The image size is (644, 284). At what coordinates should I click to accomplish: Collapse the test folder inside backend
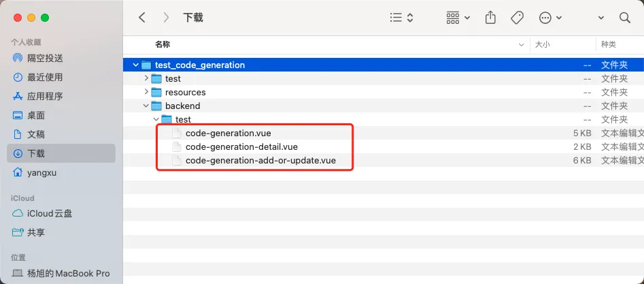coord(156,119)
